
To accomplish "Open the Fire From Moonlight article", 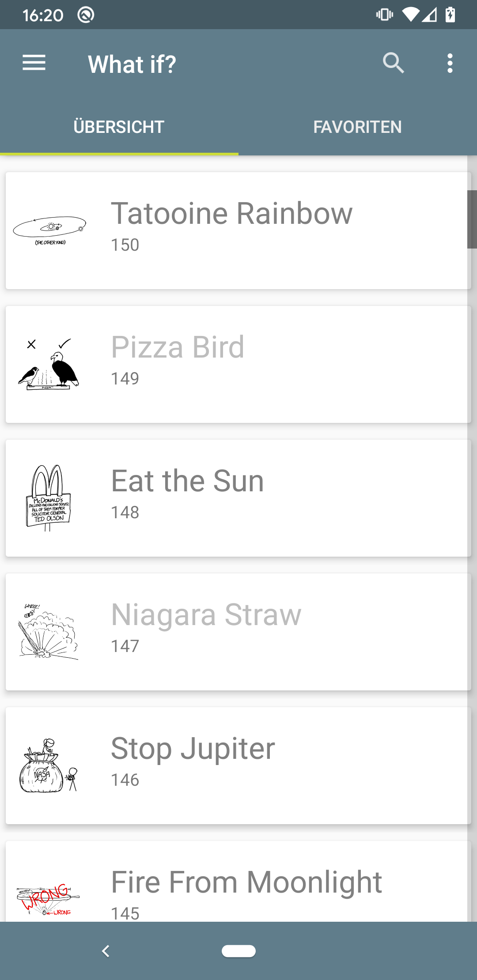I will [246, 882].
